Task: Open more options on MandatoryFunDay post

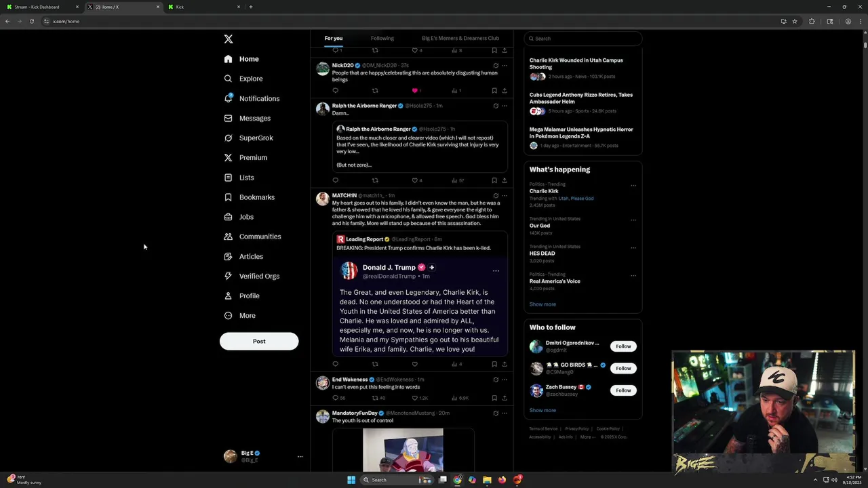Action: [505, 413]
